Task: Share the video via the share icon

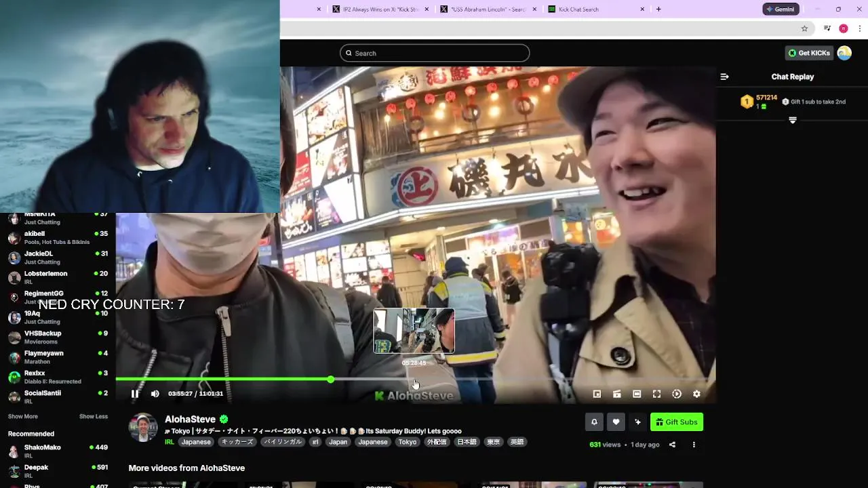Action: coord(672,445)
